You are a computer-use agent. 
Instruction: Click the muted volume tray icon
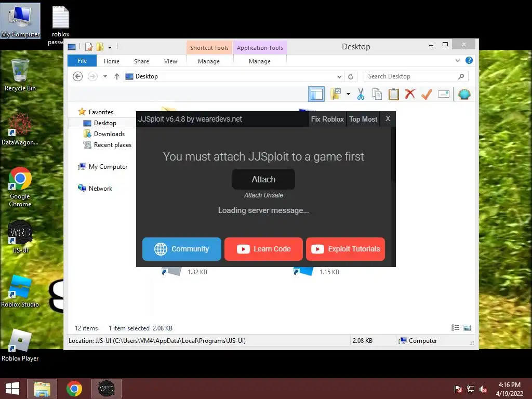pyautogui.click(x=483, y=389)
